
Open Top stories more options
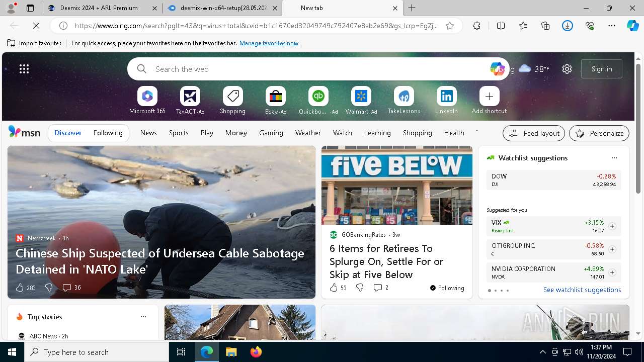pyautogui.click(x=143, y=317)
